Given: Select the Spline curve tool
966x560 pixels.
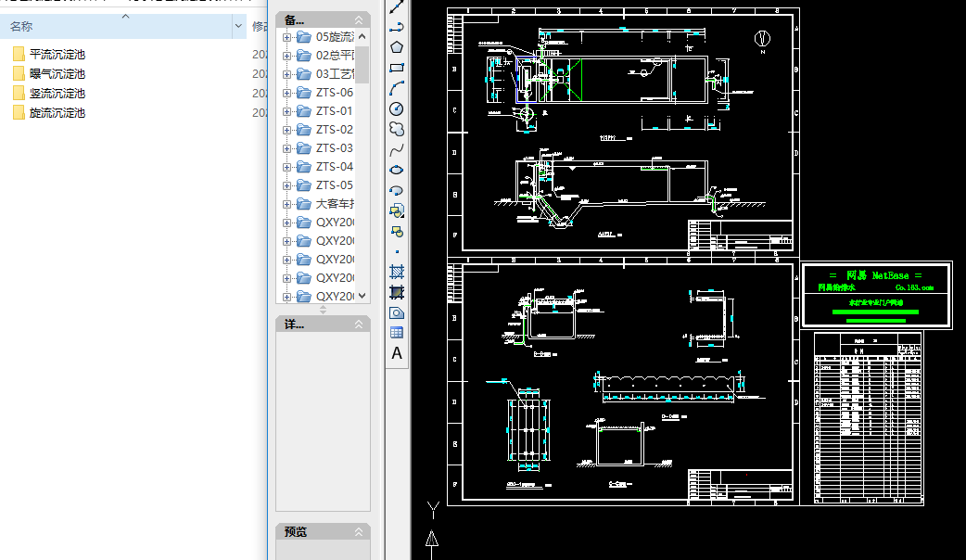Looking at the screenshot, I should [397, 149].
